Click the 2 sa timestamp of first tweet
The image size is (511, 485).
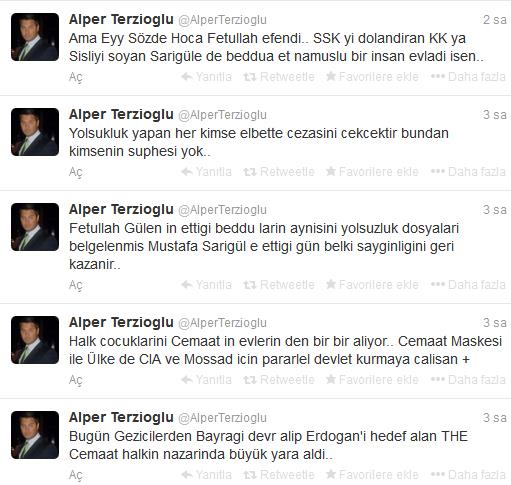[x=495, y=20]
